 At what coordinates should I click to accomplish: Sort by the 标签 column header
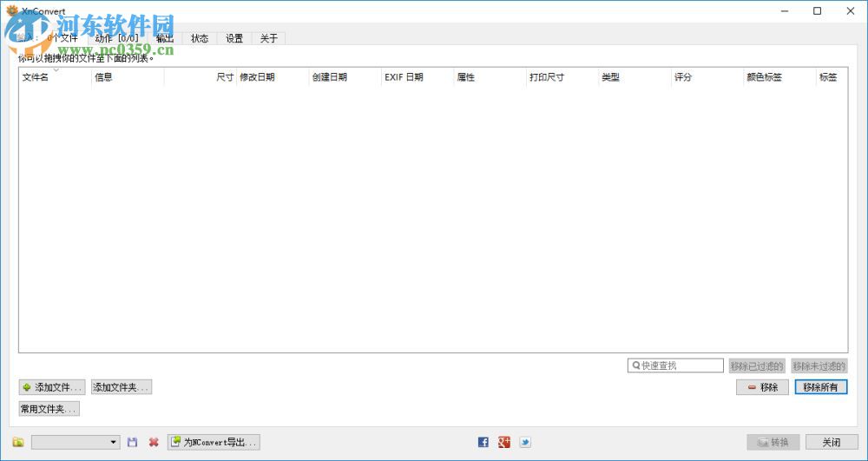pos(832,77)
